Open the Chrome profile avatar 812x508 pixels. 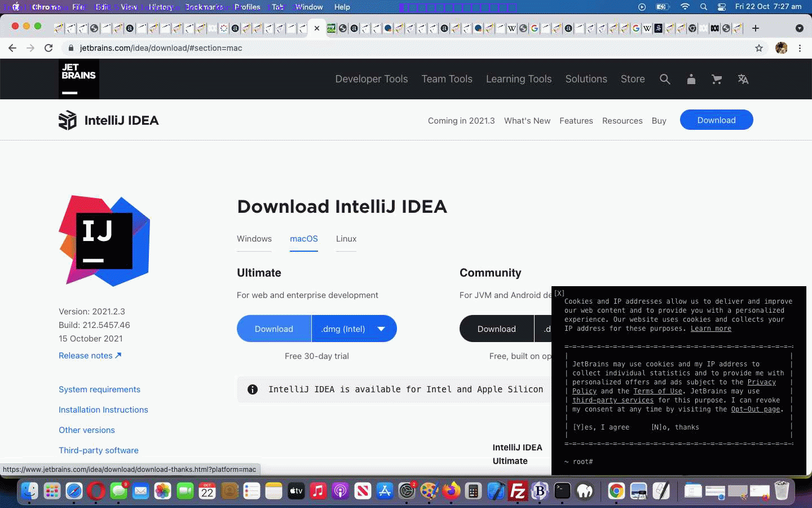coord(781,48)
